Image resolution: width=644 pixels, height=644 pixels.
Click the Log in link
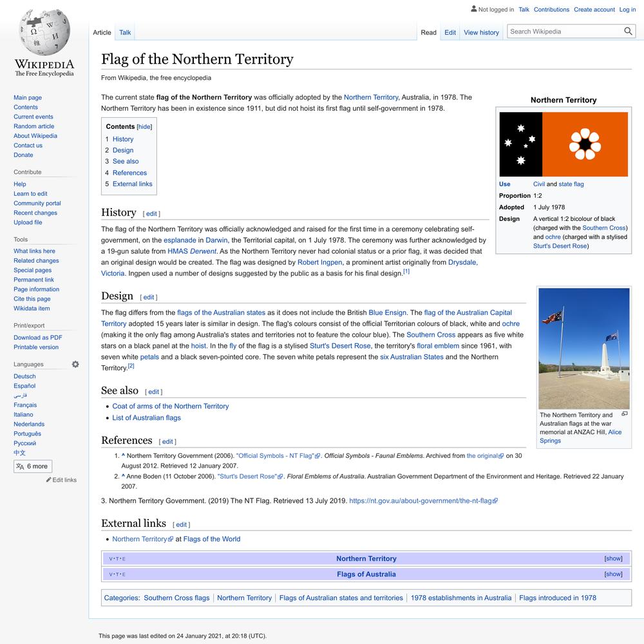coord(627,10)
